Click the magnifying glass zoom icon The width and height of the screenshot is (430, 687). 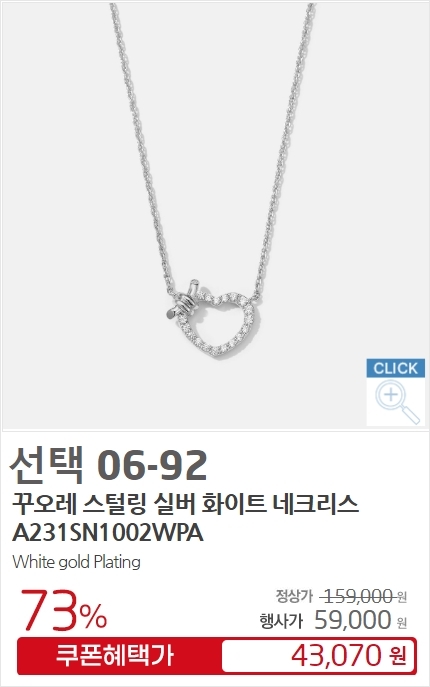click(x=396, y=401)
